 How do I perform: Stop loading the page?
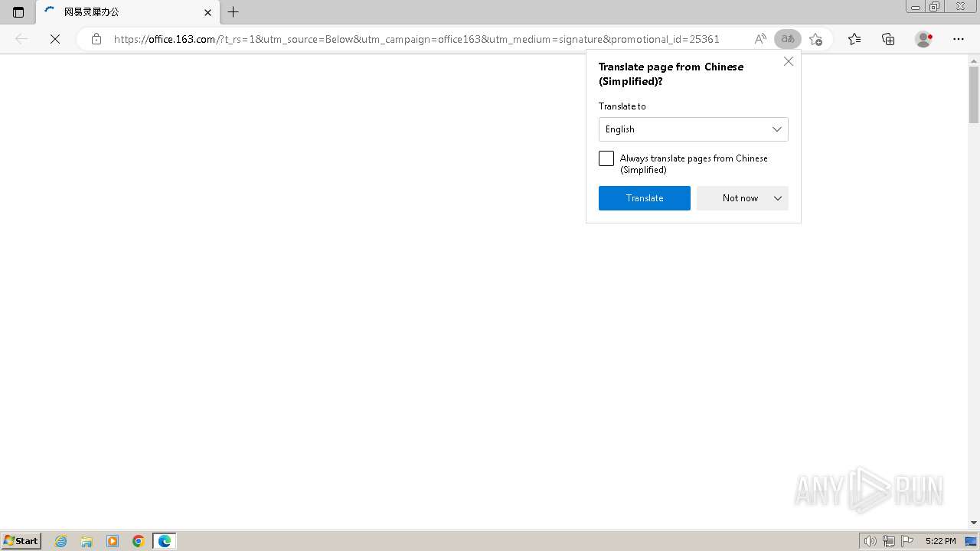55,39
